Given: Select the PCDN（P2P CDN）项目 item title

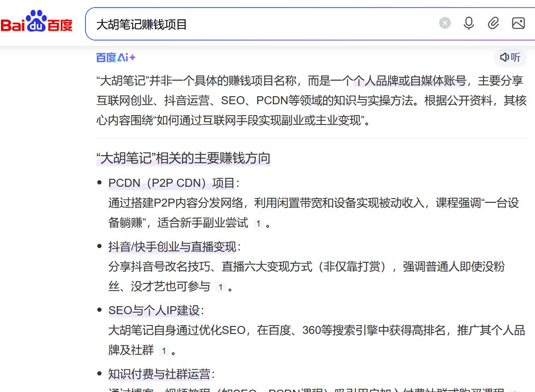Looking at the screenshot, I should click(x=173, y=183).
